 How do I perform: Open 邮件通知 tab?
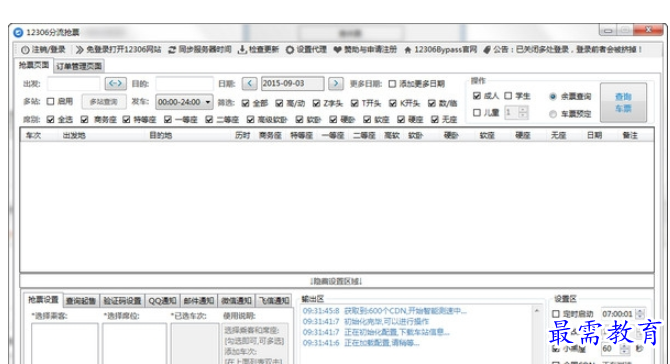pyautogui.click(x=199, y=301)
